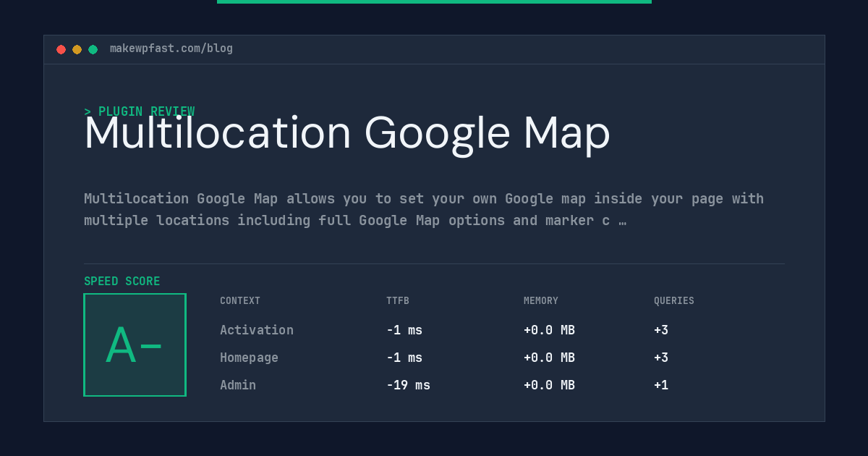Click the Multilocation Google Map title

tap(347, 134)
